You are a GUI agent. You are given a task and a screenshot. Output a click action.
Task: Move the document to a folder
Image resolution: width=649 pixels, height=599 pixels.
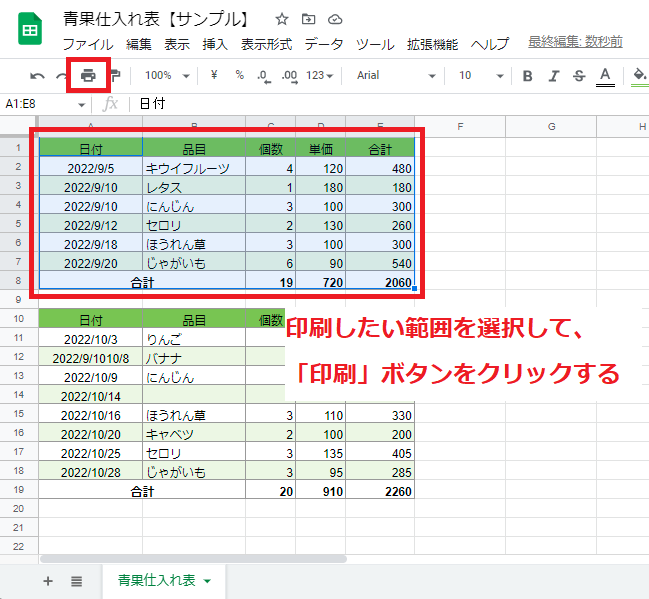pyautogui.click(x=308, y=19)
